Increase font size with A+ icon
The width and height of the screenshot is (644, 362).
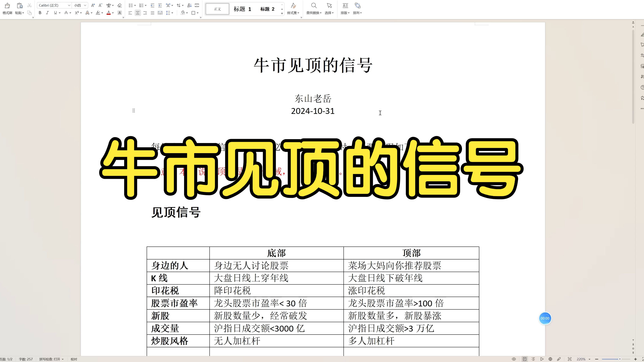pyautogui.click(x=93, y=5)
